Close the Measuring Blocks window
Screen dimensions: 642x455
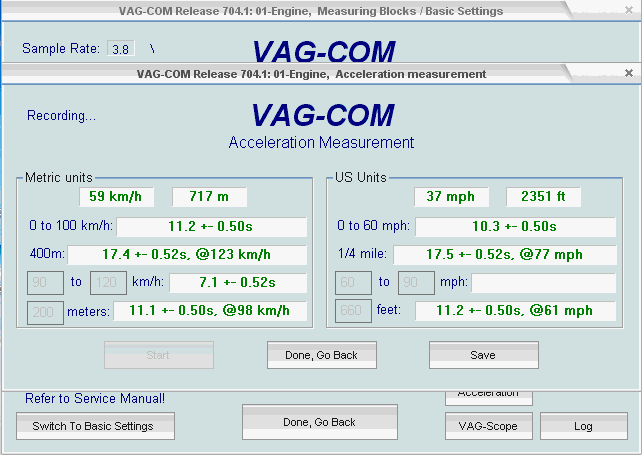629,10
